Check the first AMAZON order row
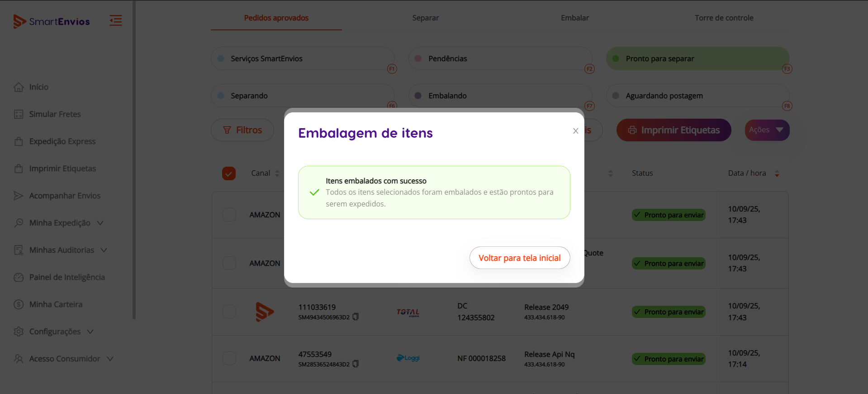Viewport: 868px width, 394px height. click(229, 215)
